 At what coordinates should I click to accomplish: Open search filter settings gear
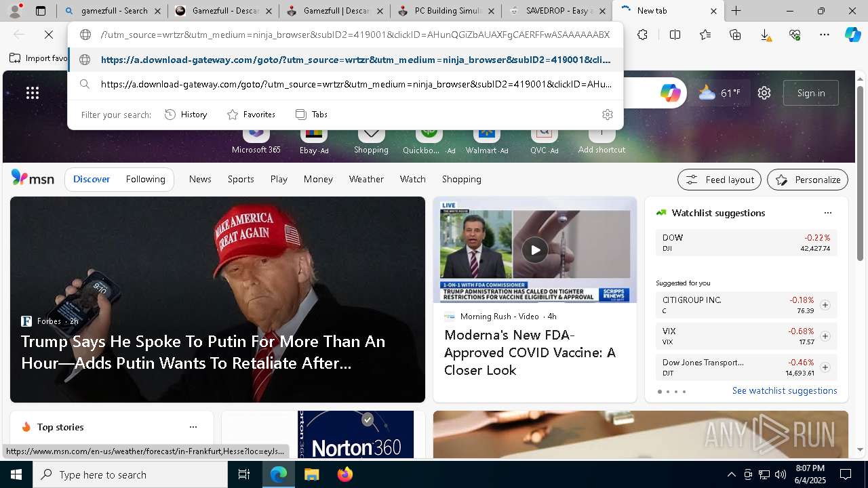pos(608,115)
